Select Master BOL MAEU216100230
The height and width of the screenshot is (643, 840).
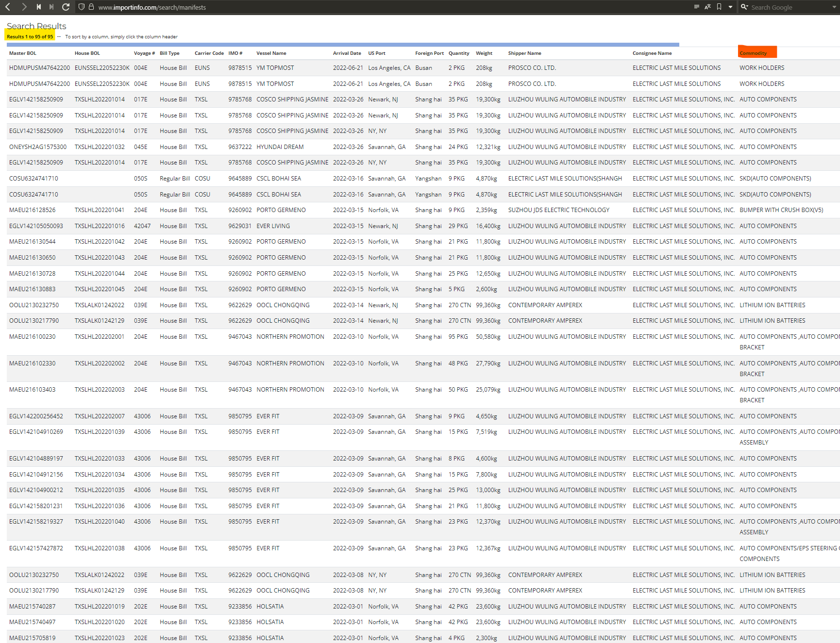(x=33, y=337)
